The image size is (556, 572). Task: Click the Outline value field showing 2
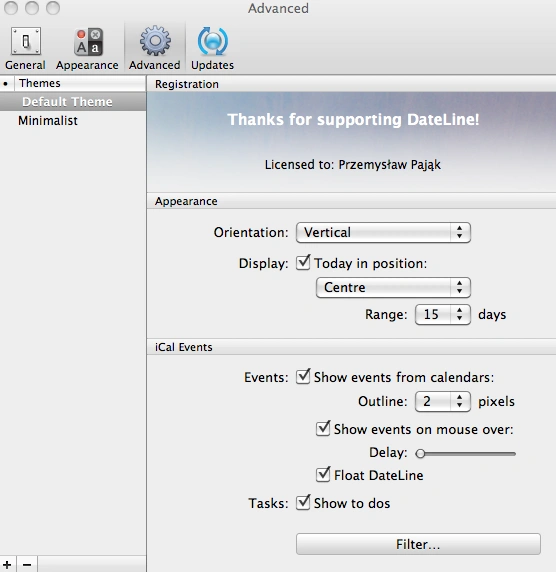point(433,401)
